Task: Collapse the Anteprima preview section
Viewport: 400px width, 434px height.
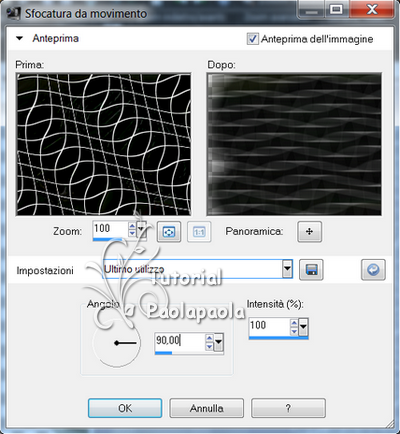Action: pyautogui.click(x=20, y=38)
